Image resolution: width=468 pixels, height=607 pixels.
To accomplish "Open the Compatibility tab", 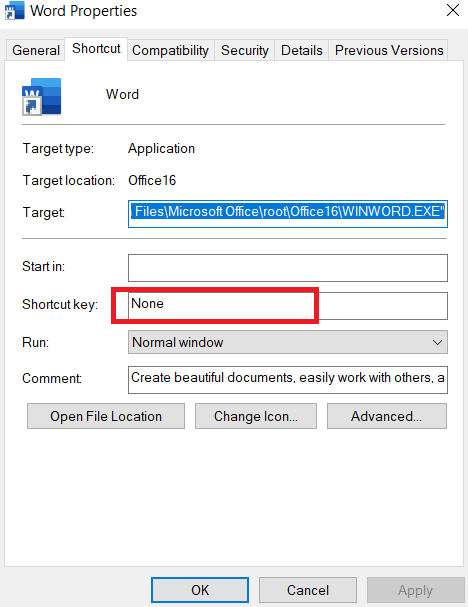I will (x=170, y=50).
